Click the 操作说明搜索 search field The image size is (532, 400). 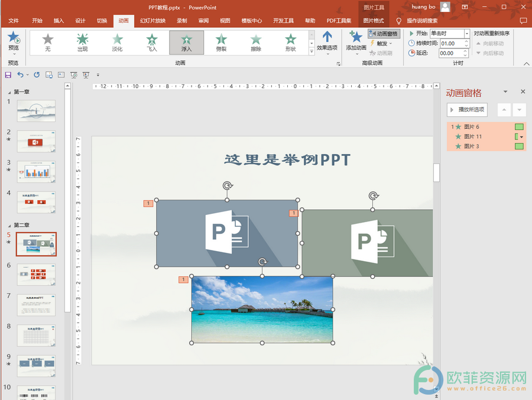click(x=422, y=21)
